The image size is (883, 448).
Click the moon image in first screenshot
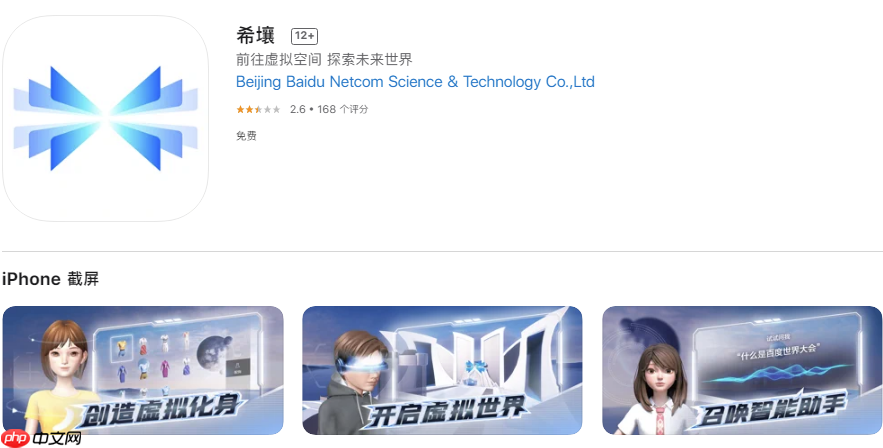(x=215, y=352)
